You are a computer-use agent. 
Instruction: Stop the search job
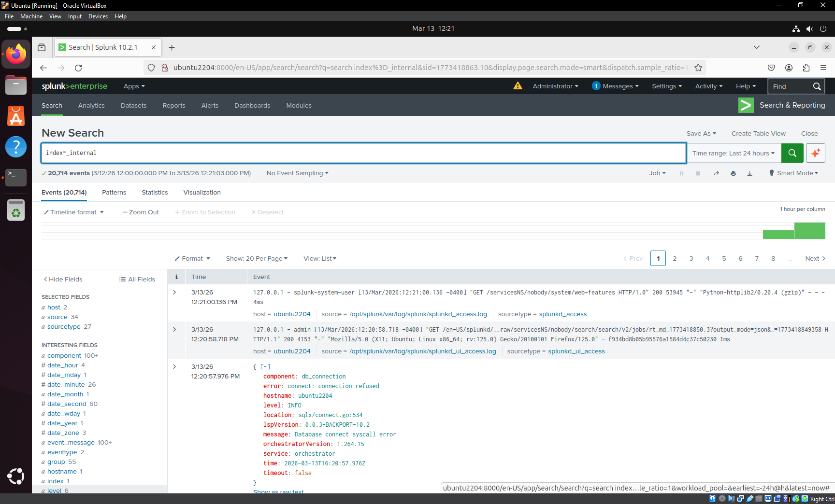click(698, 173)
